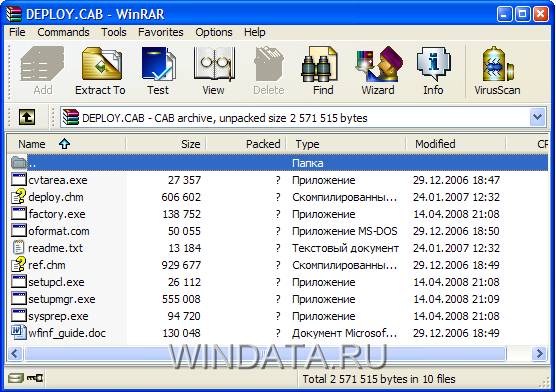The image size is (556, 392).
Task: Click the factory.exe file icon
Action: pos(18,214)
